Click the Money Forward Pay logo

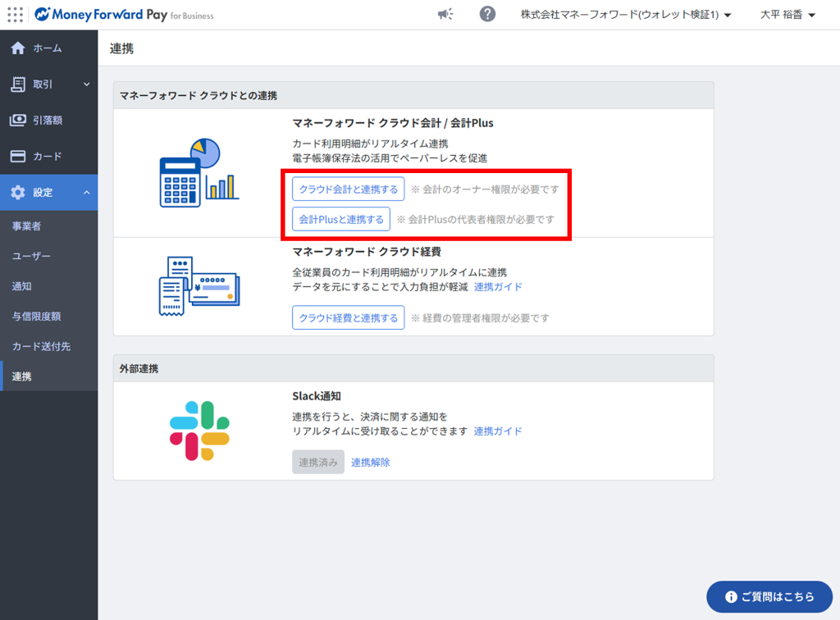(x=124, y=15)
